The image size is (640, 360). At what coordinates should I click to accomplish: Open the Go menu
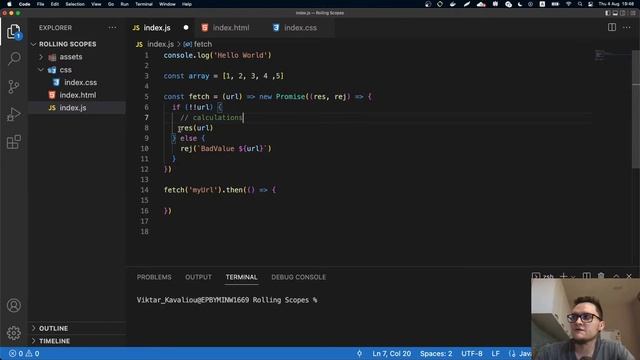111,4
